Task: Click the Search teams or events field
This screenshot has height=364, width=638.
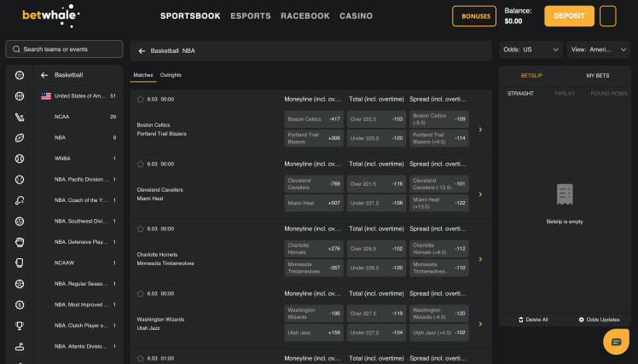Action: tap(64, 49)
